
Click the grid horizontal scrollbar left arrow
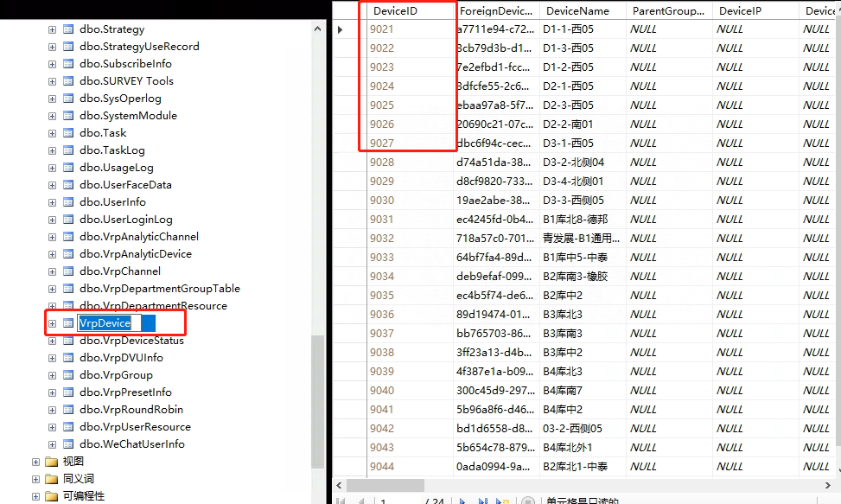pos(339,485)
